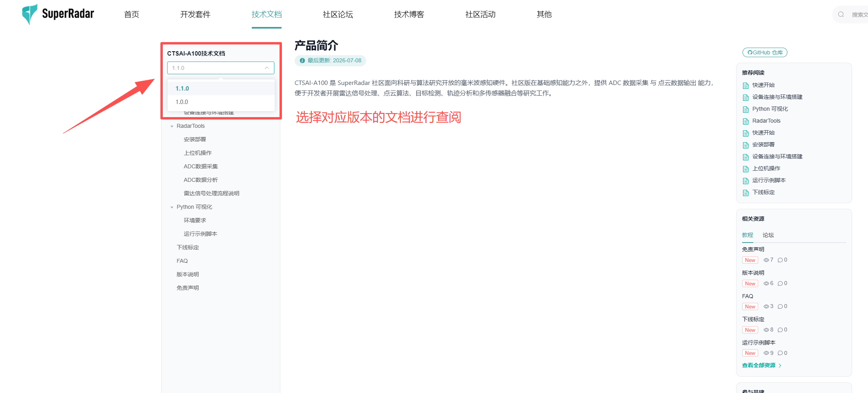Collapse the RadarTools section arrow in sidebar
The height and width of the screenshot is (393, 868).
(172, 126)
